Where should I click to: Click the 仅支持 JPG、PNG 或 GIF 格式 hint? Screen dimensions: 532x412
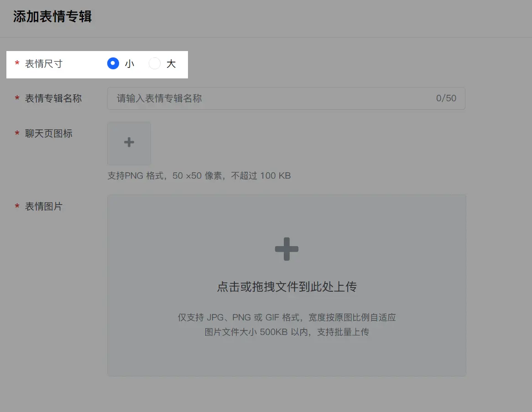pos(287,318)
